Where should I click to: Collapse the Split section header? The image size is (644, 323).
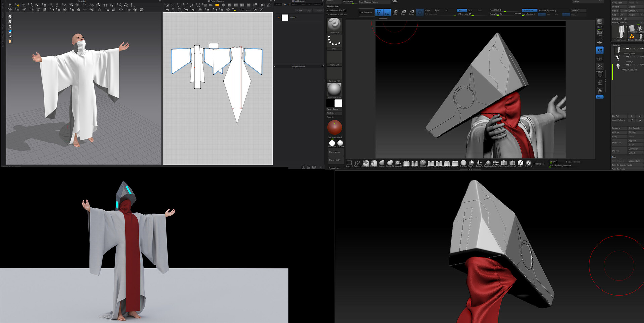[x=614, y=157]
